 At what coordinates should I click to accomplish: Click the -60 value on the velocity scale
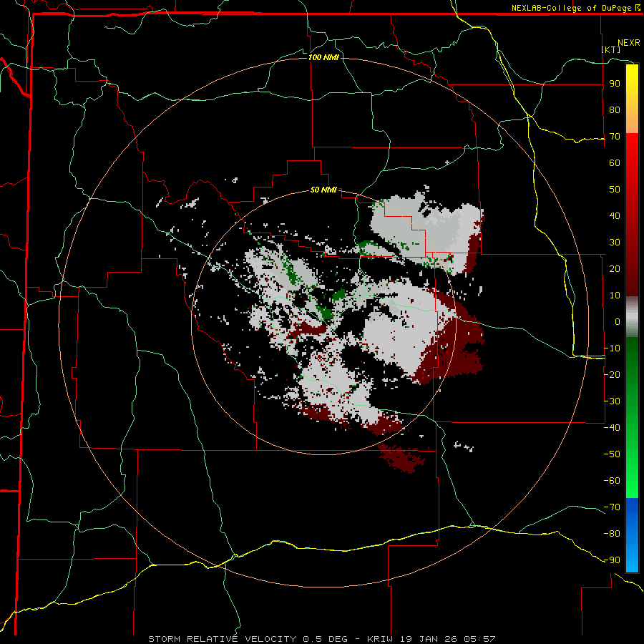click(612, 481)
